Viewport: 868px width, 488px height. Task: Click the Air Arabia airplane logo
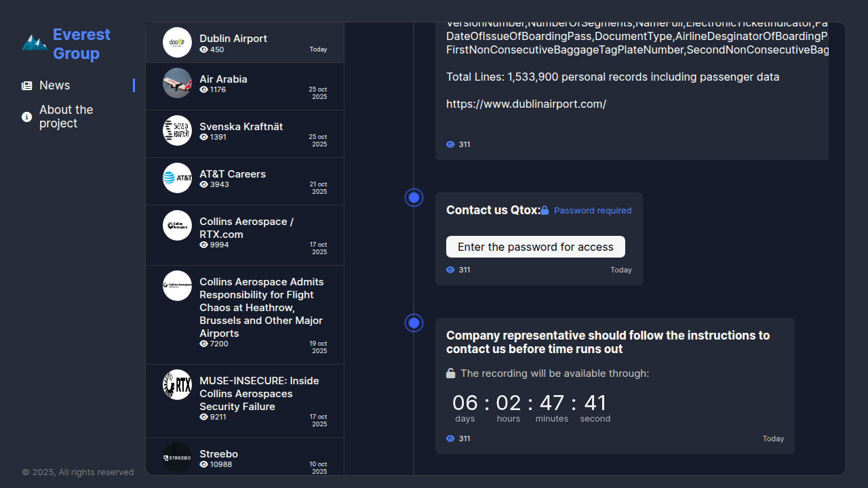click(x=177, y=83)
